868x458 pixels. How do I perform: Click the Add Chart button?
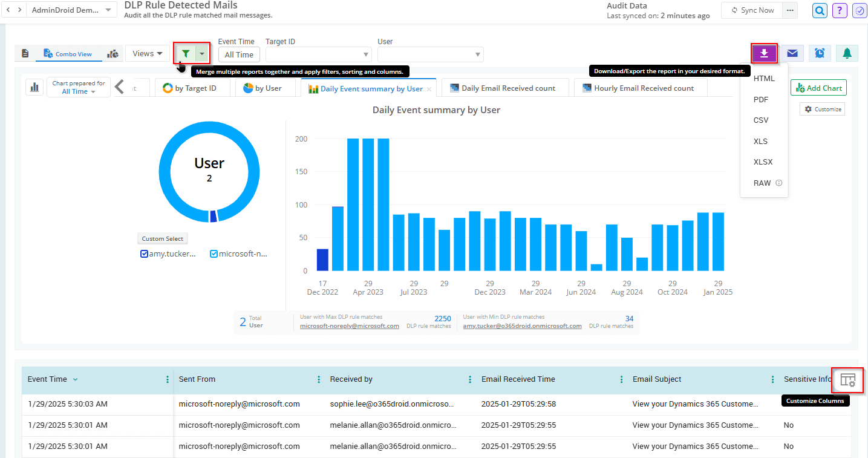coord(818,87)
